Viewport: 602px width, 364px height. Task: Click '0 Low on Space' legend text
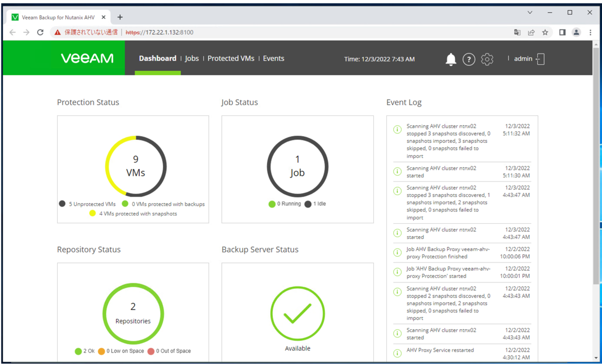[x=125, y=351]
